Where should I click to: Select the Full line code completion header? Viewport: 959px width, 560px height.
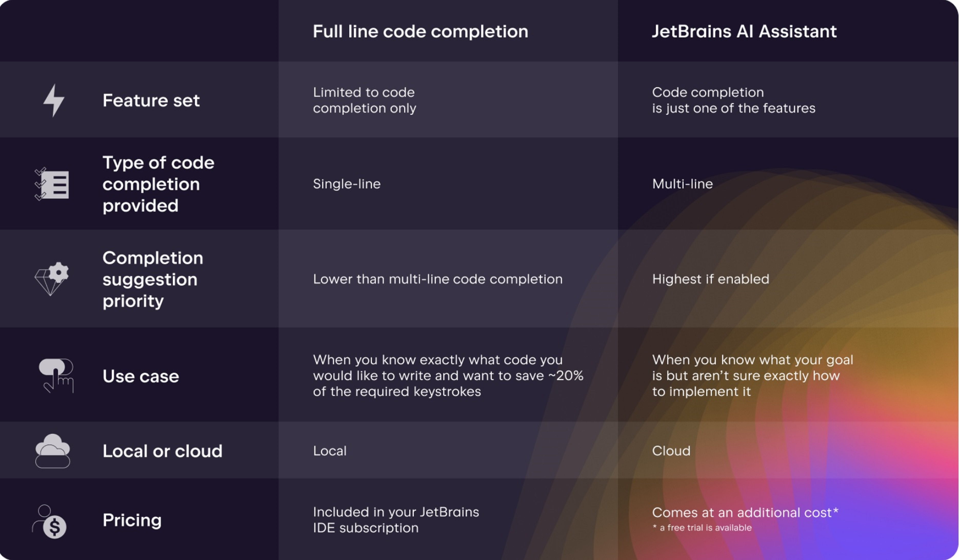click(421, 32)
